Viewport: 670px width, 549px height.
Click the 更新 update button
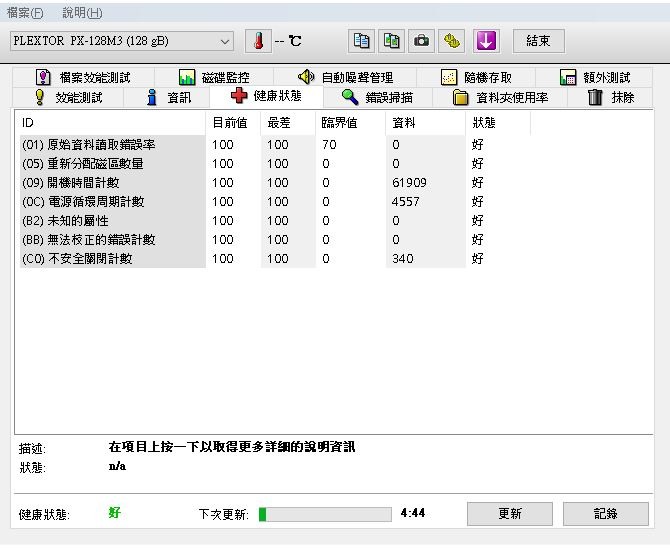point(510,514)
